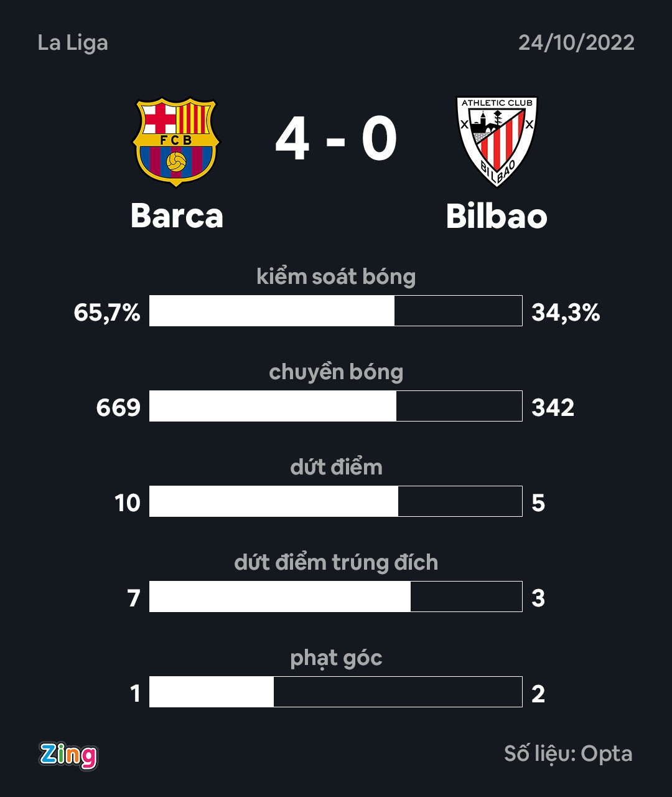Click the Athletic Club Bilbao crest
The height and width of the screenshot is (797, 672).
tap(497, 142)
